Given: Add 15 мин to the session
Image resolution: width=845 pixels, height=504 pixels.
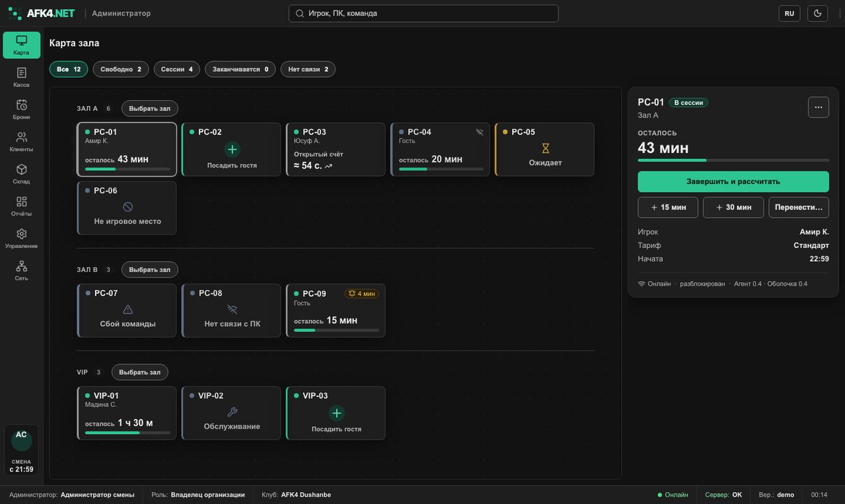Looking at the screenshot, I should 668,207.
